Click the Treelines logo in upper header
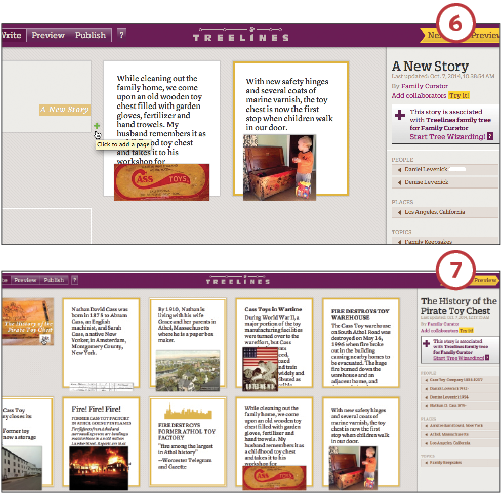501x494 pixels. click(x=241, y=34)
